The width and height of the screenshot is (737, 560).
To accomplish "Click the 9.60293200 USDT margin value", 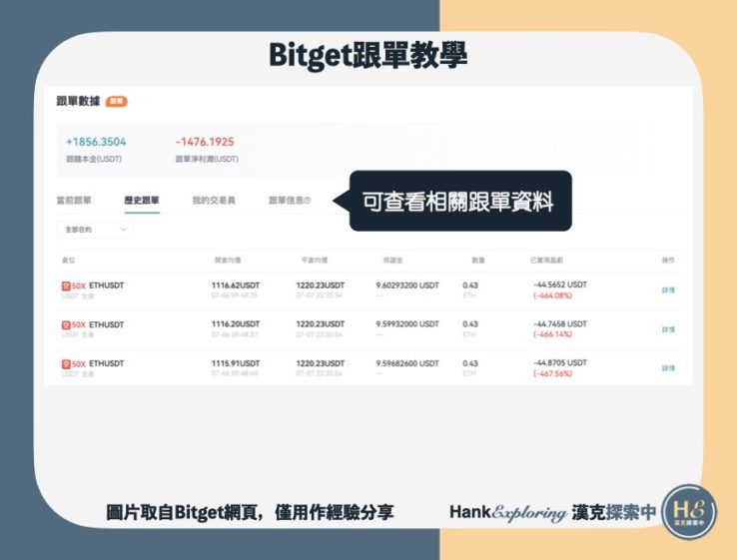I will (407, 285).
